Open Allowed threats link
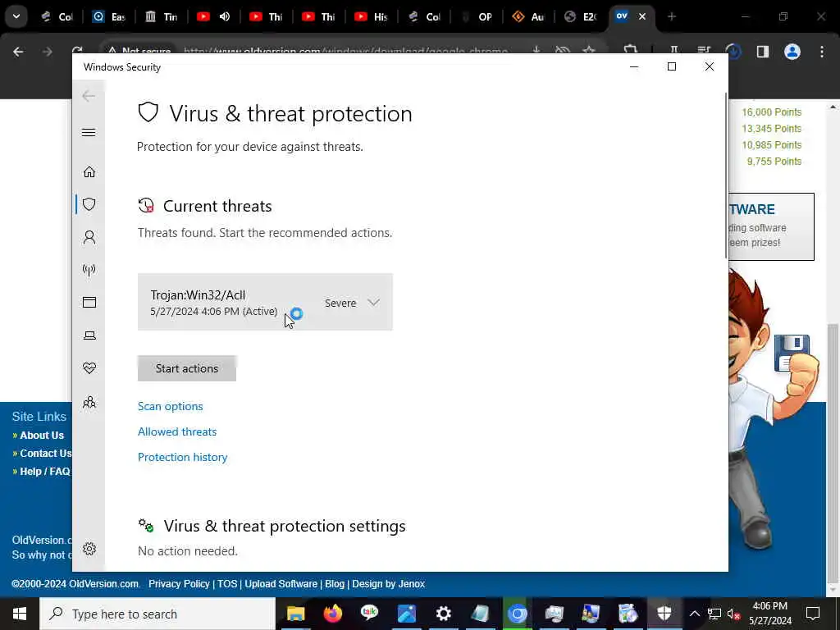The width and height of the screenshot is (840, 630). pyautogui.click(x=177, y=431)
